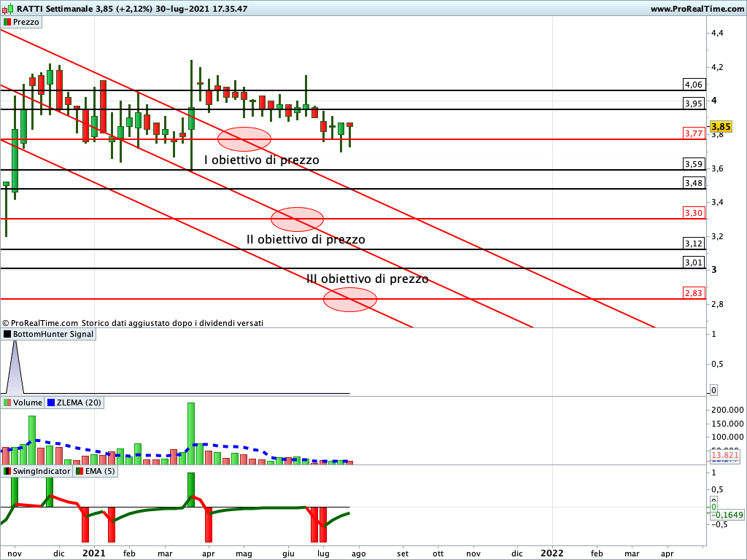This screenshot has width=747, height=560.
Task: Click the Prezzo red-green color icon
Action: [8, 22]
